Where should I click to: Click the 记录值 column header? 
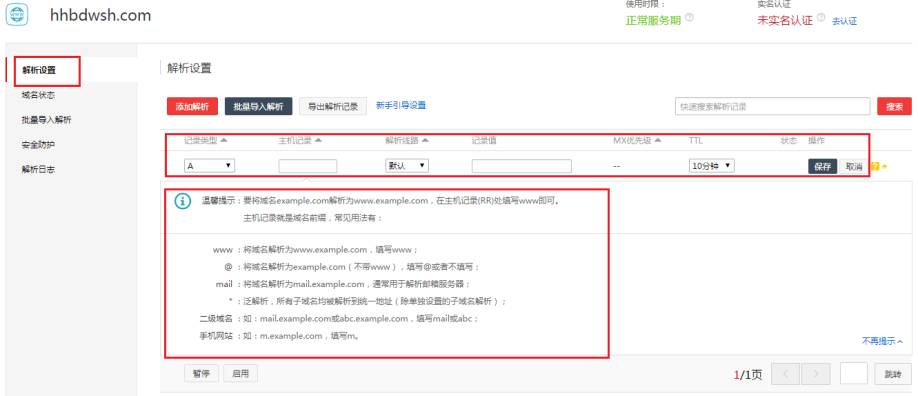click(484, 141)
